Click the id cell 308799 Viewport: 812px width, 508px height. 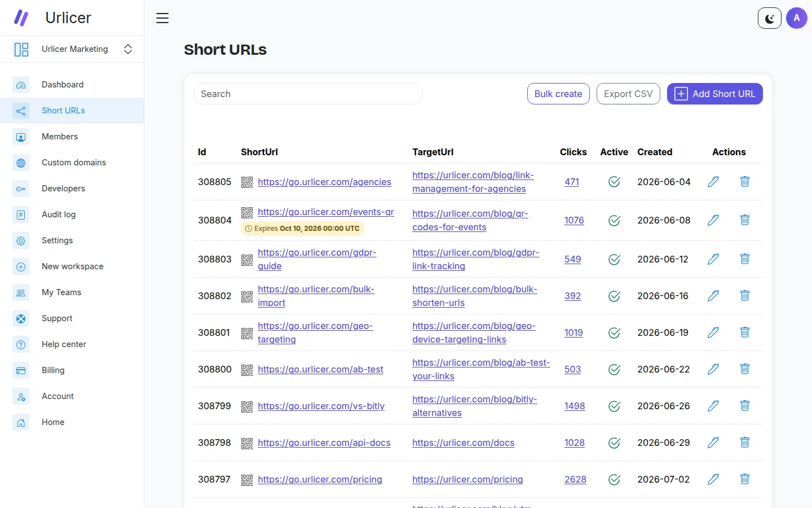click(214, 406)
